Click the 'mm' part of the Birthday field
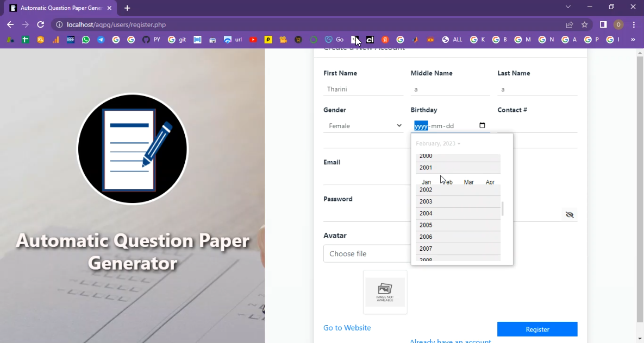Viewport: 644px width, 343px height. (436, 126)
